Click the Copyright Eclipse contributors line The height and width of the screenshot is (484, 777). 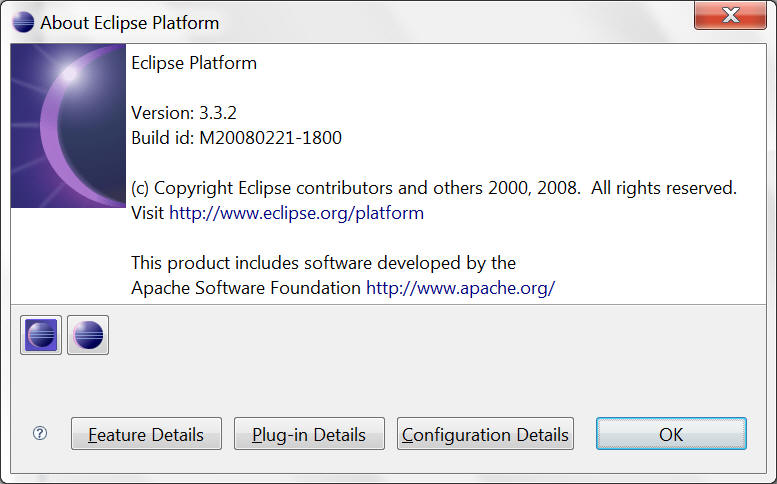tap(434, 188)
